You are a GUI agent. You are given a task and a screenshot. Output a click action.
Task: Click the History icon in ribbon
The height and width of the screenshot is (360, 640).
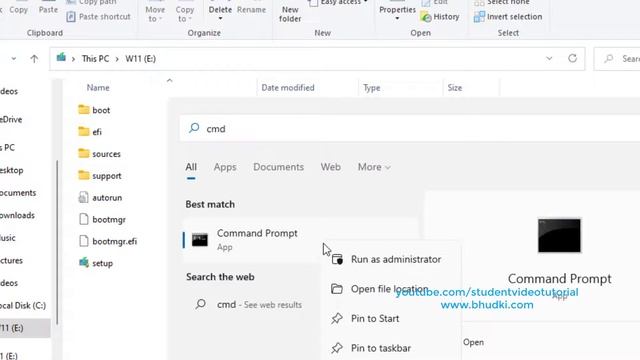426,17
